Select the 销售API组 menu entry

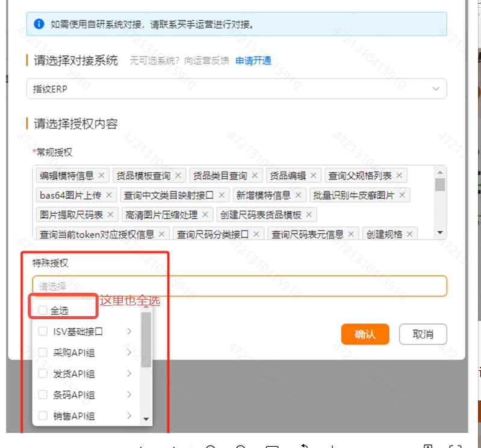[74, 415]
